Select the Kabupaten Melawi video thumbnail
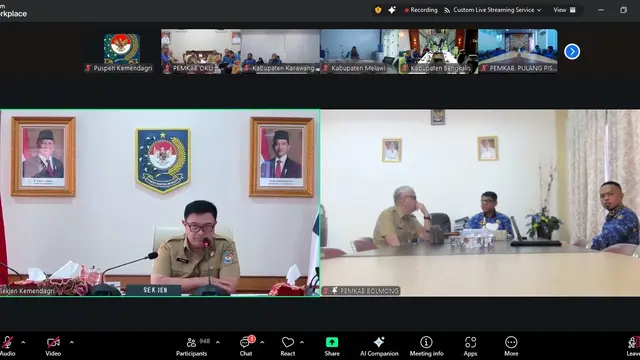The height and width of the screenshot is (360, 640). tap(359, 51)
